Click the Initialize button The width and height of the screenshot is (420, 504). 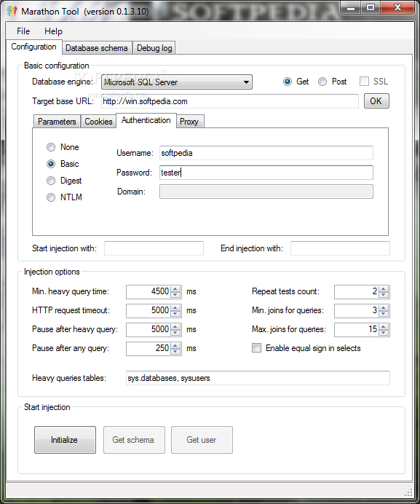coord(65,440)
